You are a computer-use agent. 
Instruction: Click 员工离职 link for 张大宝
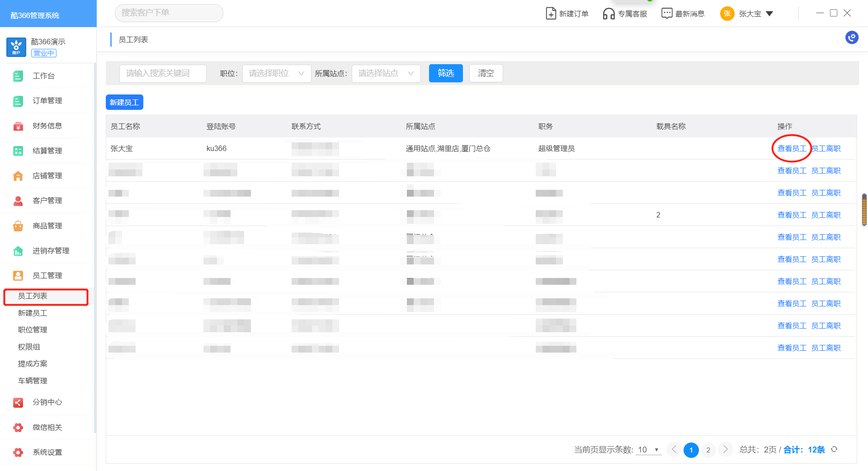pos(826,149)
